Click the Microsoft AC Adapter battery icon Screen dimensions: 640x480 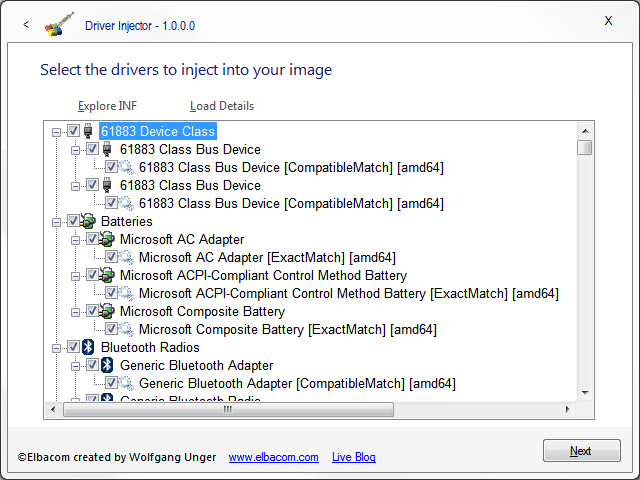(107, 239)
